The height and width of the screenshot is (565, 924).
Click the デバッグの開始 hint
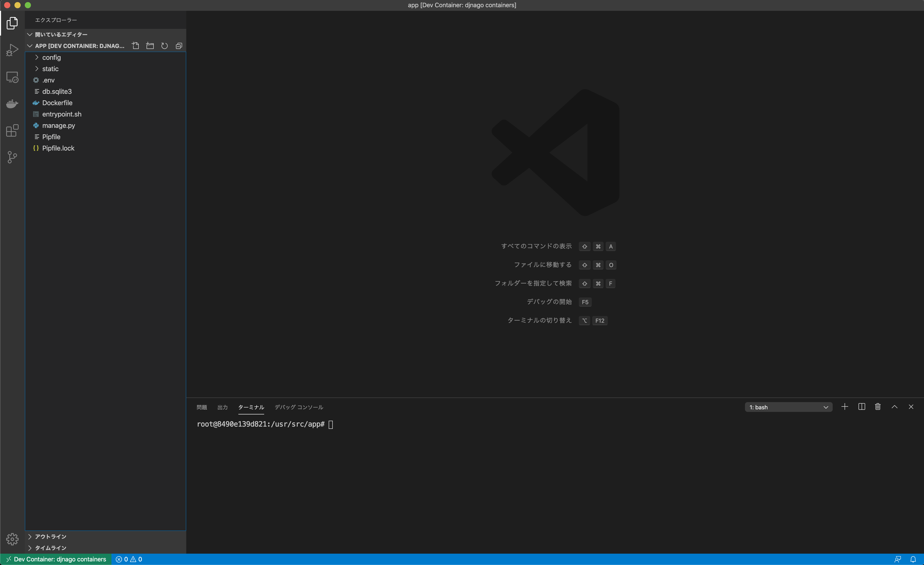(549, 302)
